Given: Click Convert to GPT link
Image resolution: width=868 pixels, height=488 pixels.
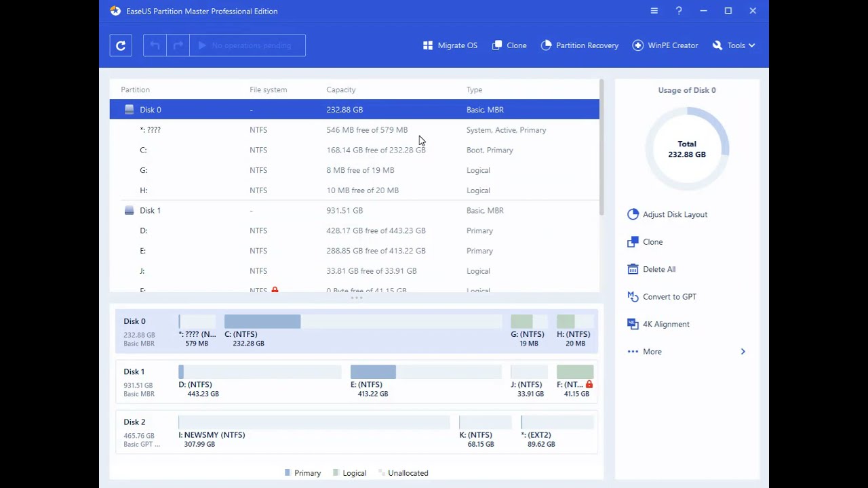Looking at the screenshot, I should tap(669, 297).
